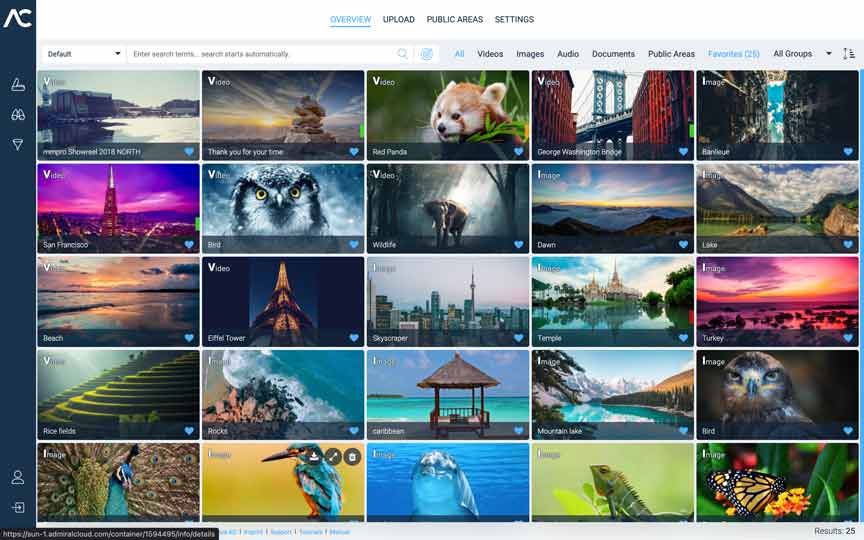Screen dimensions: 864x540
Task: Click the sort order icon
Action: 849,54
